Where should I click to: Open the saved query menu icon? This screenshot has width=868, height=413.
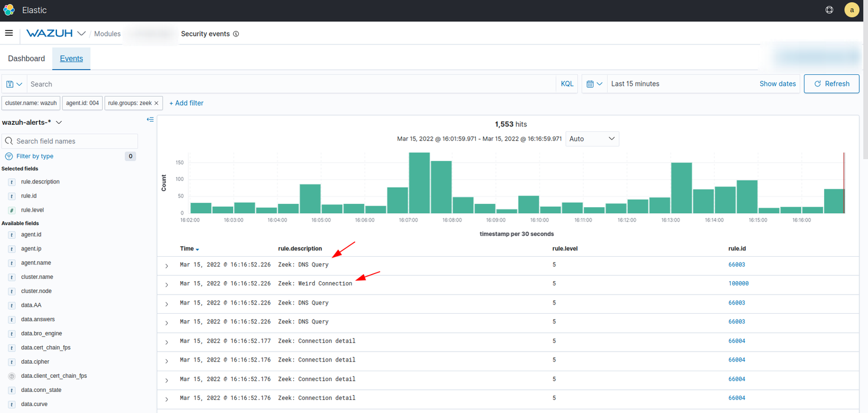click(14, 84)
